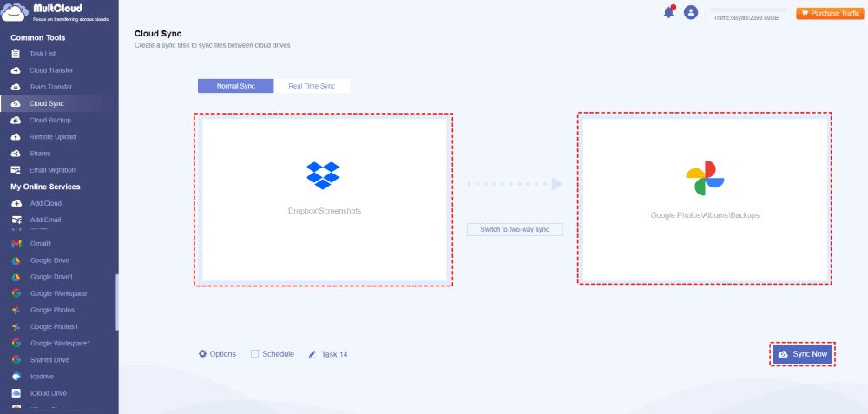
Task: Select Add Cloud in the sidebar
Action: coord(46,203)
